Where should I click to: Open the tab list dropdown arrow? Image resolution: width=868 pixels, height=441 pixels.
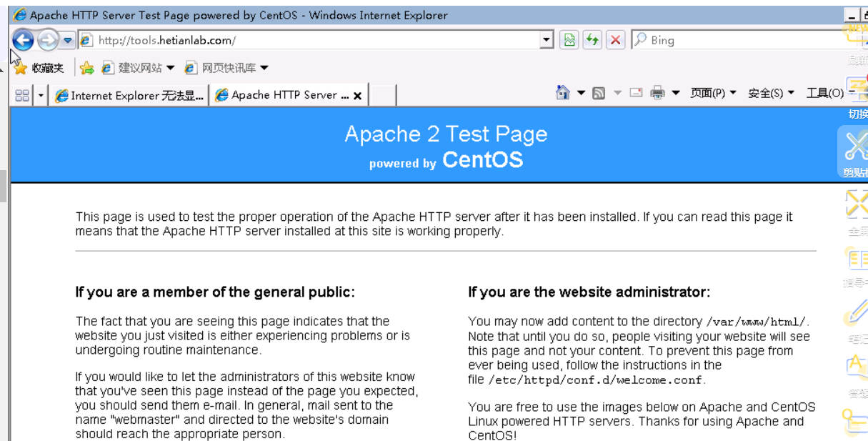(x=41, y=95)
